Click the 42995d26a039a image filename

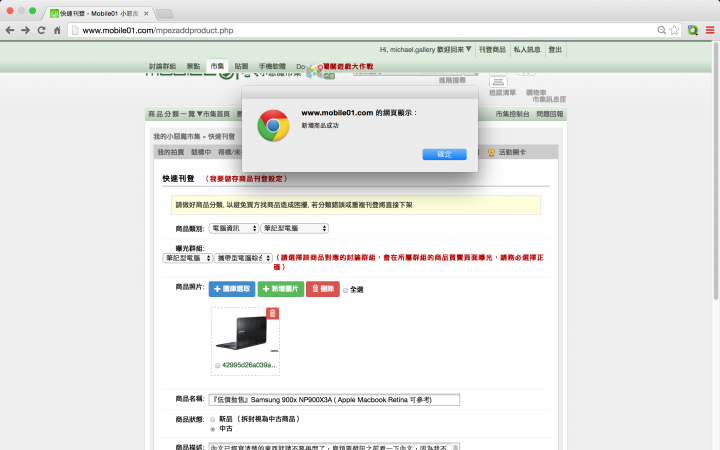tap(249, 365)
